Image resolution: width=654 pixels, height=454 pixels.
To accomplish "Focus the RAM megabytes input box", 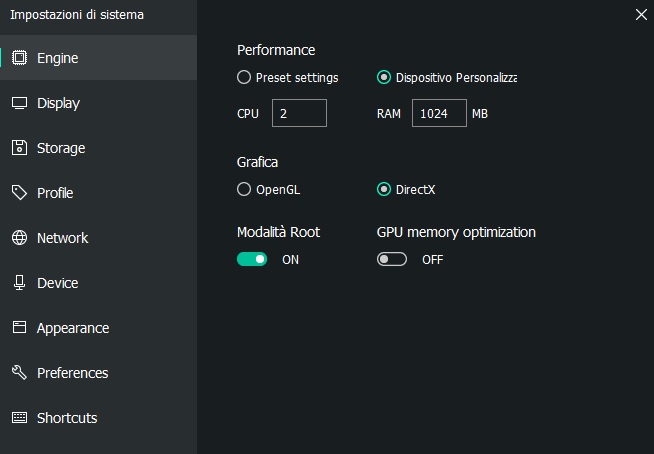I will (x=438, y=113).
